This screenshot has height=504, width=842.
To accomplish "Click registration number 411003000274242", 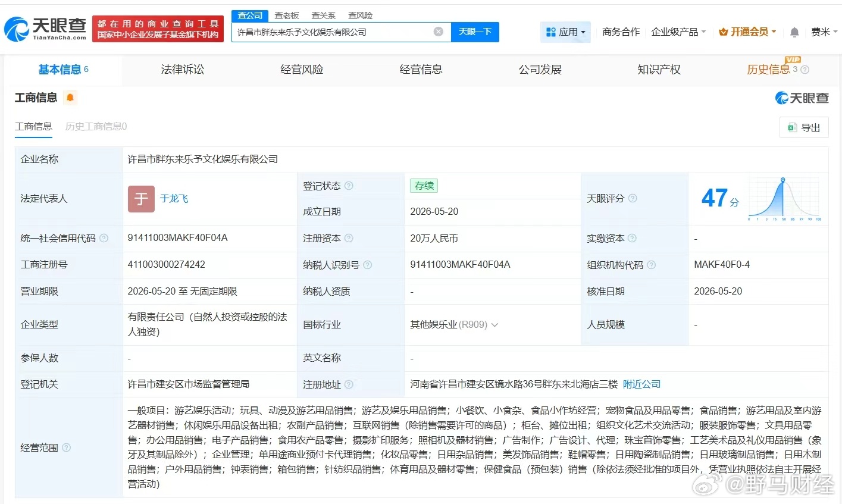I will [x=166, y=265].
